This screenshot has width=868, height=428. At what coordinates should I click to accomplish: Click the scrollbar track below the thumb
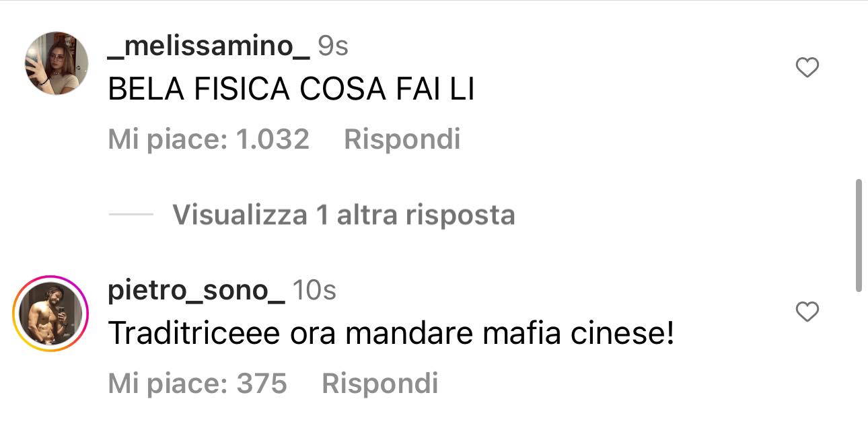(x=858, y=360)
